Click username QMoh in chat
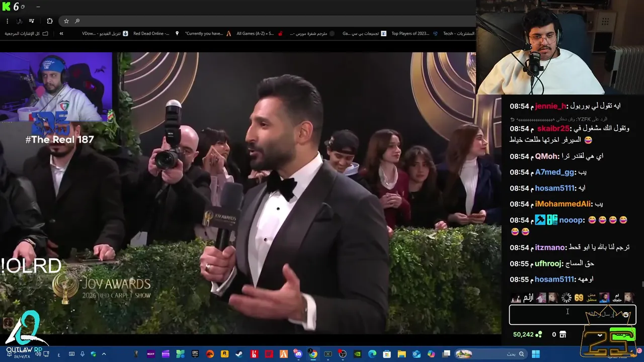 click(x=546, y=156)
